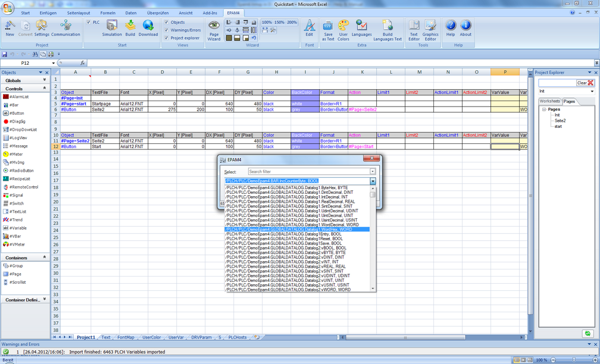
Task: Open Communication settings icon
Action: click(x=66, y=28)
